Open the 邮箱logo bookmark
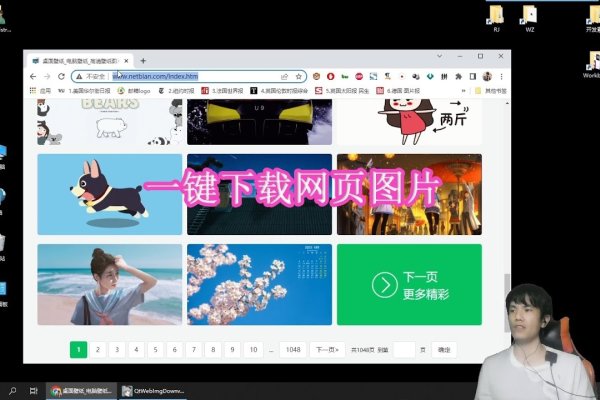Viewport: 600px width, 400px height. point(134,91)
